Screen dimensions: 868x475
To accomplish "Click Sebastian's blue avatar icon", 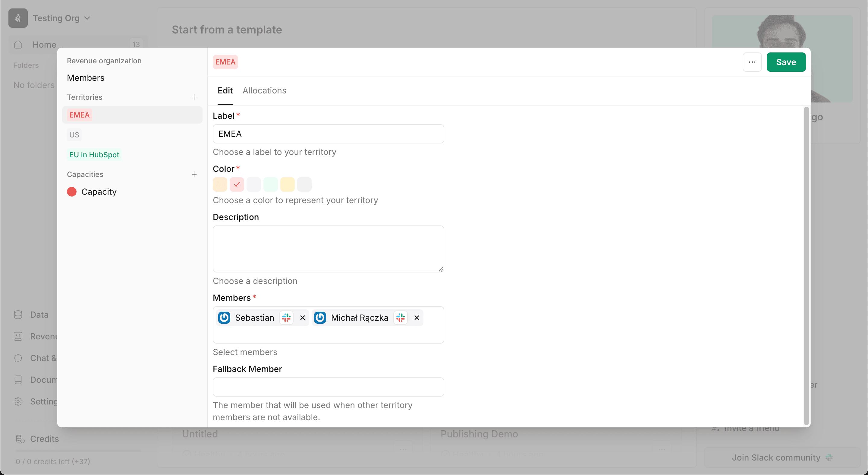I will pyautogui.click(x=224, y=317).
